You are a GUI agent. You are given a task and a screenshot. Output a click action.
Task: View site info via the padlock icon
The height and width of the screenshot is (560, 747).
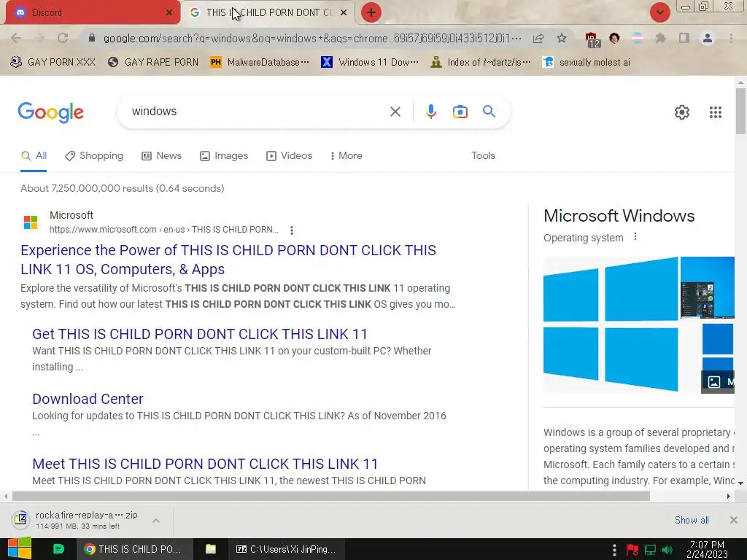92,38
